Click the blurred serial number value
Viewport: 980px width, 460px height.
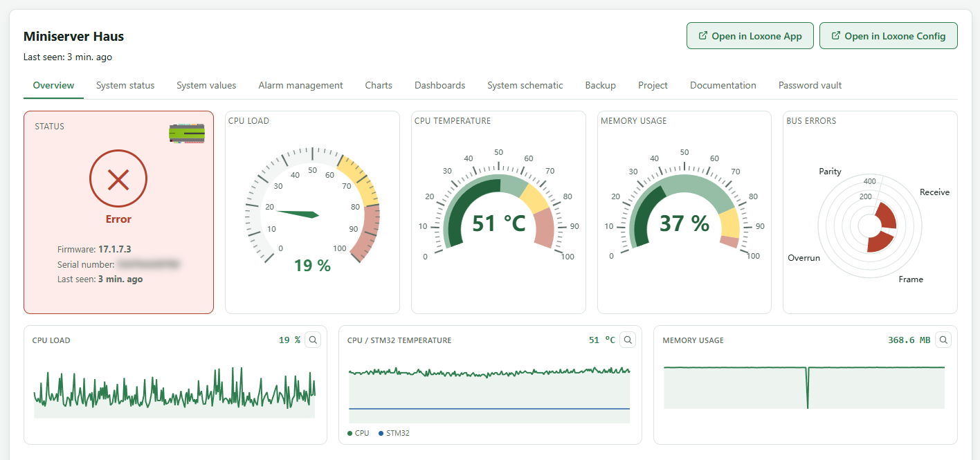[x=149, y=264]
